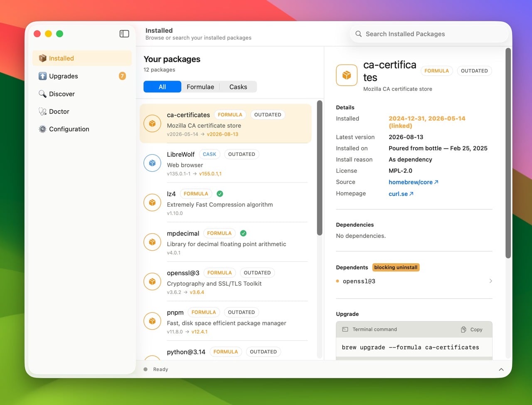Click the Ready status indicator dot

point(145,369)
